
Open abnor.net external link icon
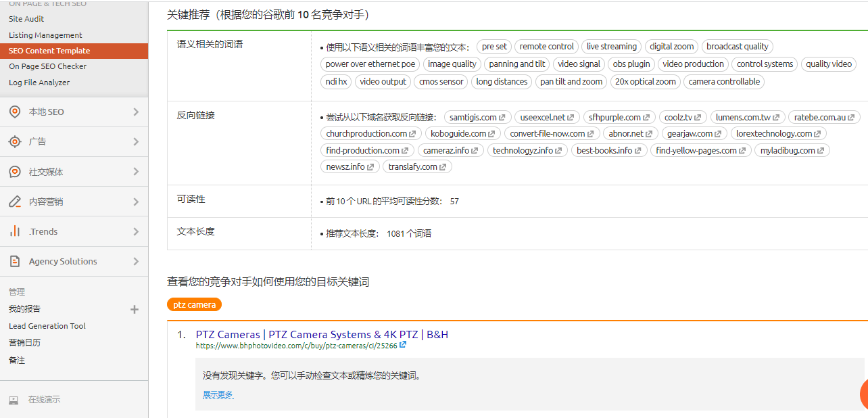pyautogui.click(x=650, y=133)
